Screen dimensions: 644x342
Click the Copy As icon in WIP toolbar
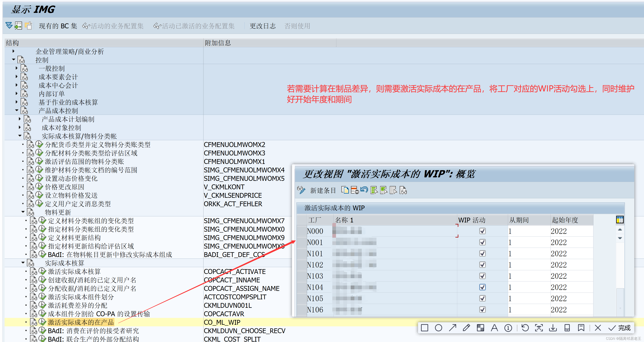[x=345, y=190]
